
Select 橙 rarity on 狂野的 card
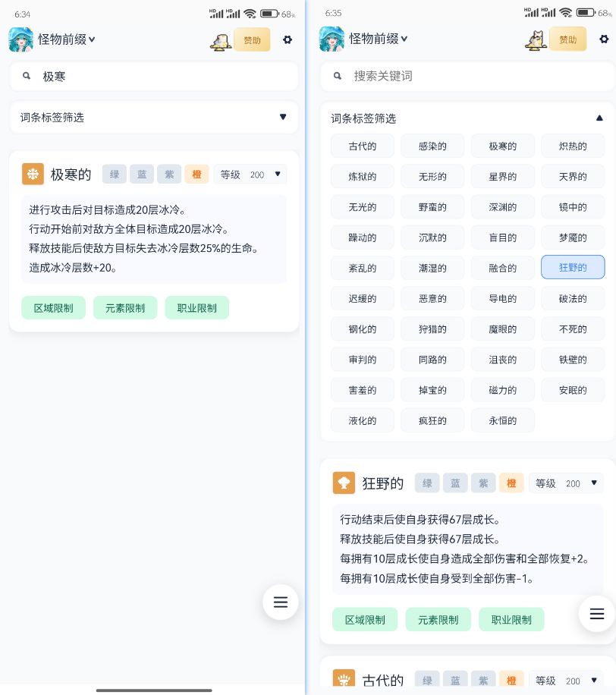511,483
